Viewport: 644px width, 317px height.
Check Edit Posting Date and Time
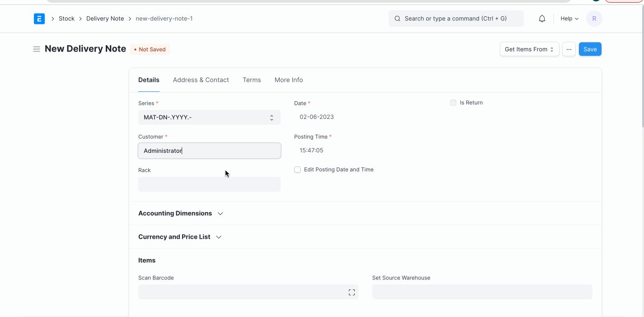pyautogui.click(x=297, y=170)
